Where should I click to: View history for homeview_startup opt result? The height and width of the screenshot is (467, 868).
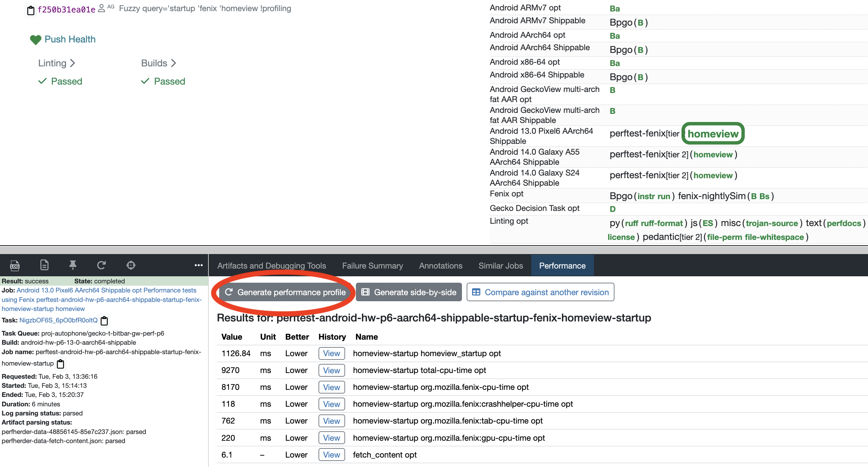[331, 353]
